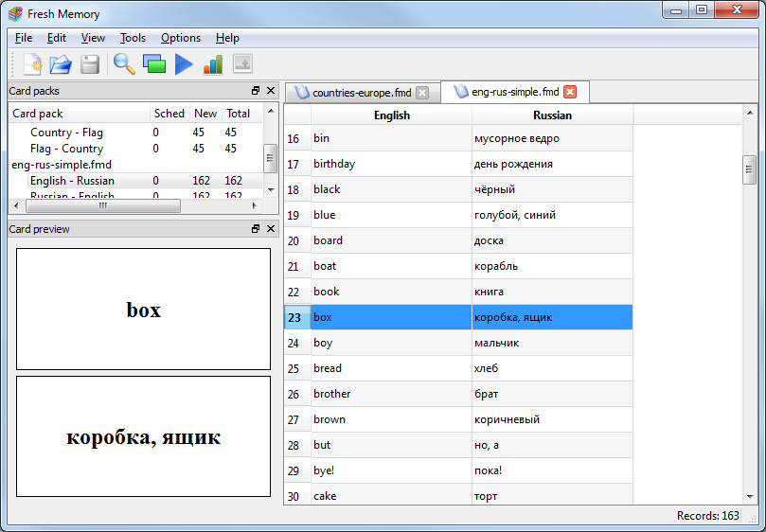Click the 'black' English cell
The height and width of the screenshot is (532, 766).
point(391,189)
